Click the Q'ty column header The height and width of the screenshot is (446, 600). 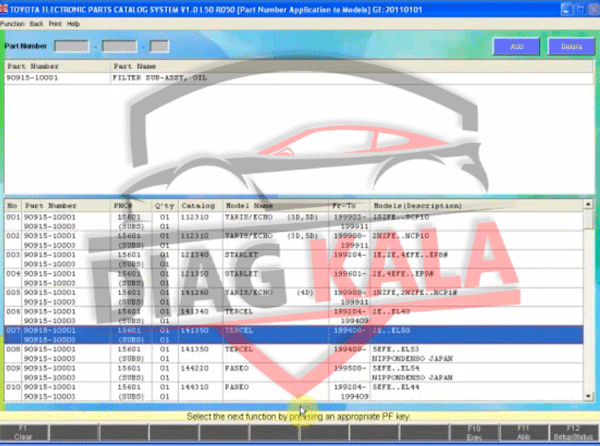165,206
